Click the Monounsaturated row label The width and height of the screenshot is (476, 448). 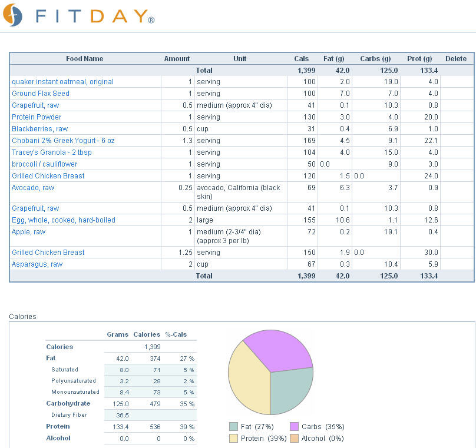coord(75,392)
